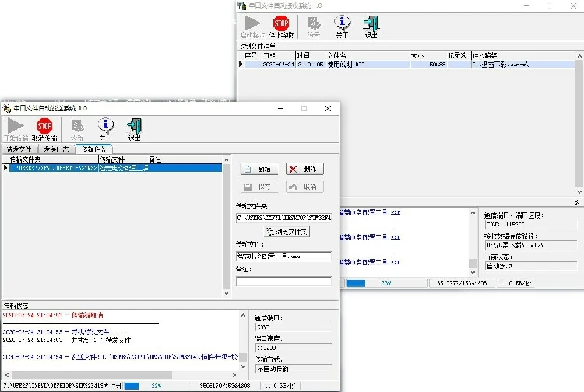Click the transfer file name input field
The width and height of the screenshot is (584, 392).
[283, 256]
